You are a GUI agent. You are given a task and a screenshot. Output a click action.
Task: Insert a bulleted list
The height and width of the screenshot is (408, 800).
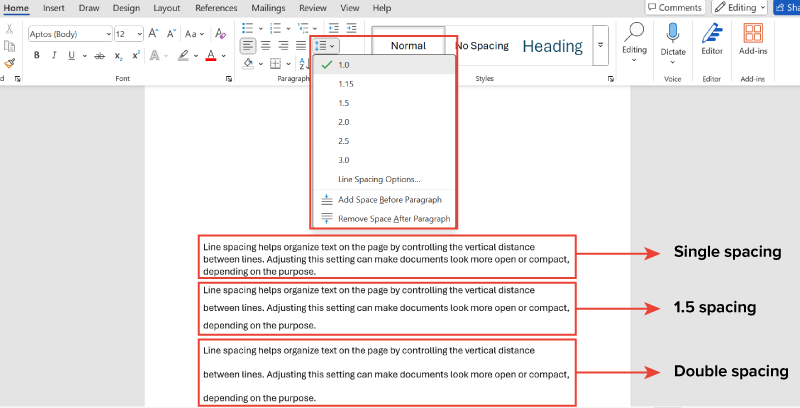pos(247,28)
